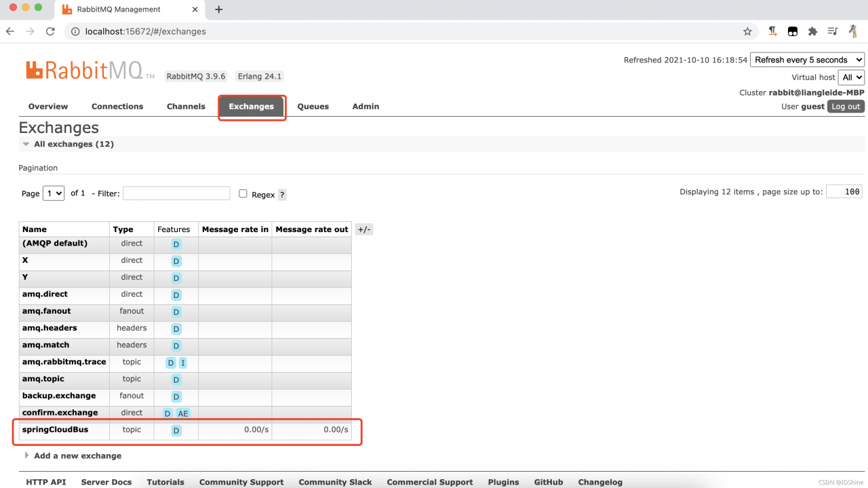Switch to the Overview tab
Image resolution: width=868 pixels, height=488 pixels.
coord(48,107)
